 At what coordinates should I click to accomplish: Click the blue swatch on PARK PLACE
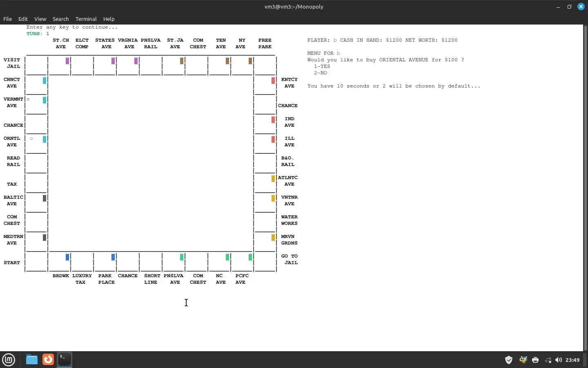point(113,257)
